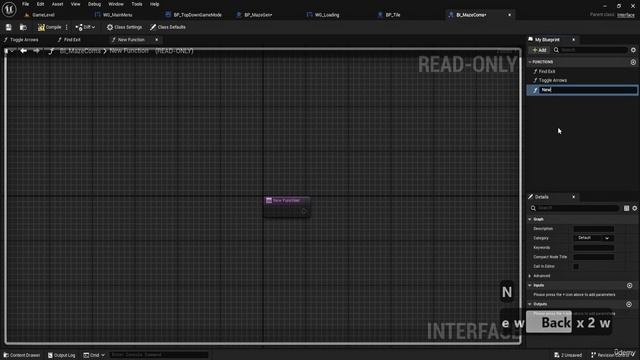Viewport: 640px width, 360px height.
Task: Open the Category dropdown
Action: pos(593,238)
